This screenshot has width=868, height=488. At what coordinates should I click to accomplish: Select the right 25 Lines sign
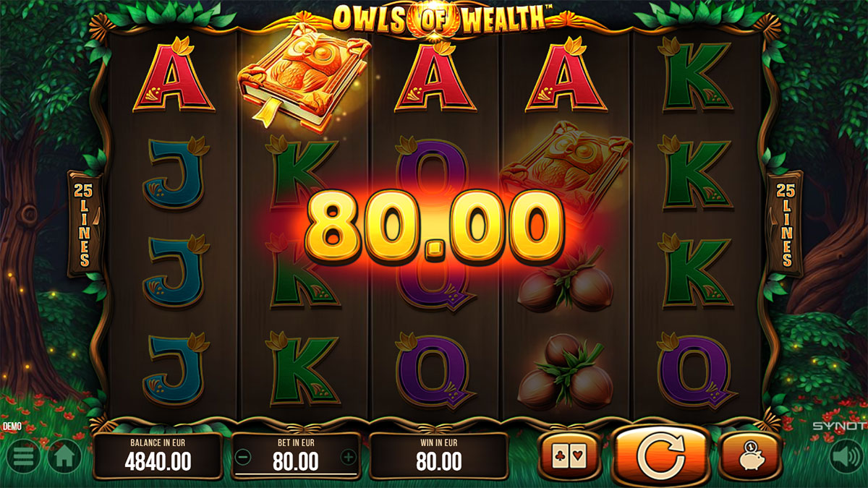click(x=784, y=223)
